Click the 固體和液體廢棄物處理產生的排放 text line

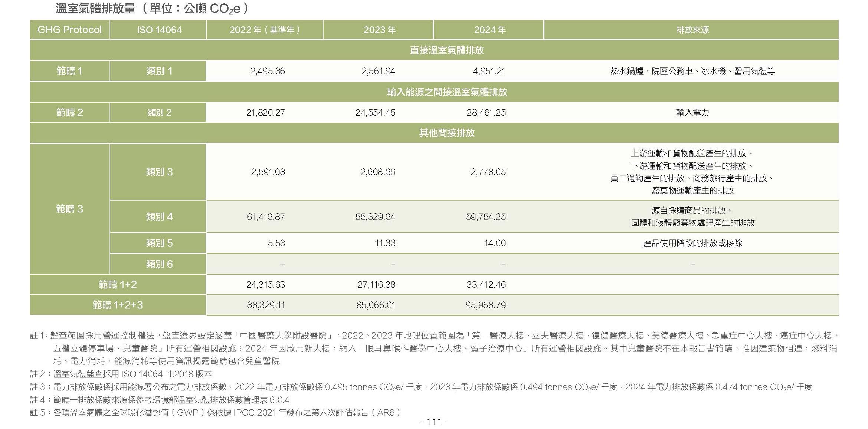tap(692, 222)
